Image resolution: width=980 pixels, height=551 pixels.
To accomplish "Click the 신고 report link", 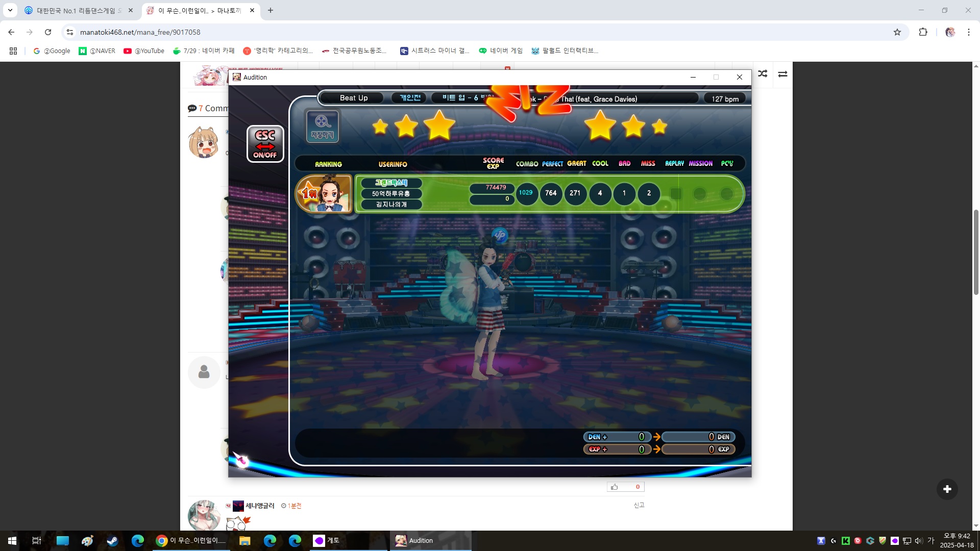I will coord(639,505).
